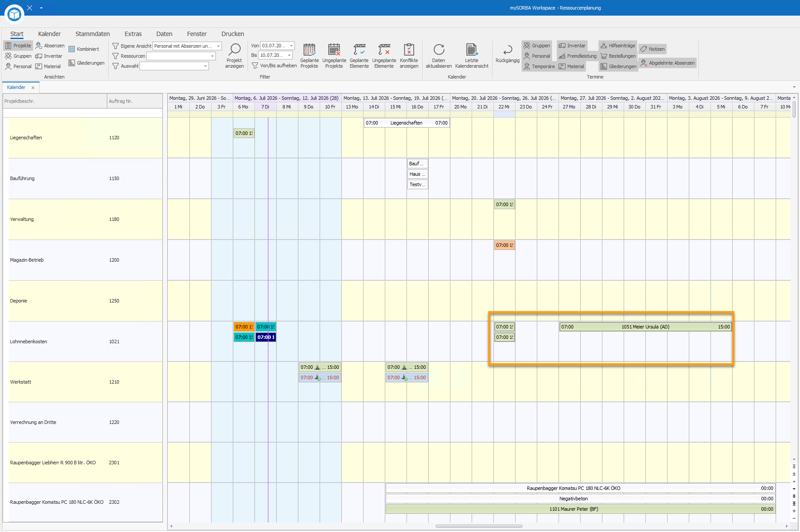The image size is (800, 532).
Task: Toggle Gruppen appointments in Termine
Action: tap(537, 46)
